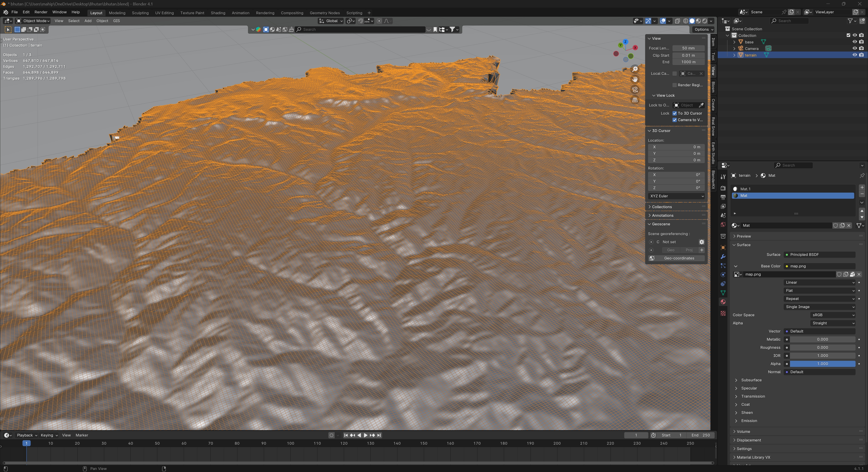Uncheck Lock To 3D Cursor

(675, 113)
